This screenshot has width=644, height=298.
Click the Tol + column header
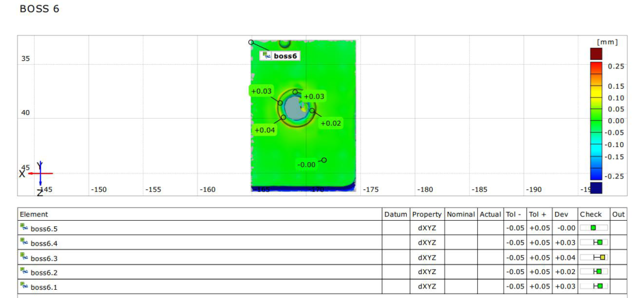click(538, 214)
